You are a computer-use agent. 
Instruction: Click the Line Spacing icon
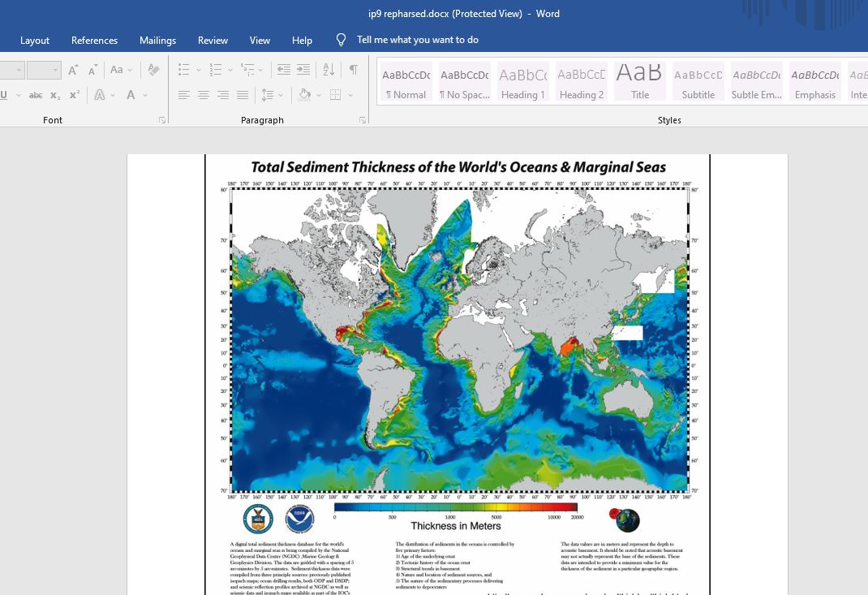click(268, 95)
